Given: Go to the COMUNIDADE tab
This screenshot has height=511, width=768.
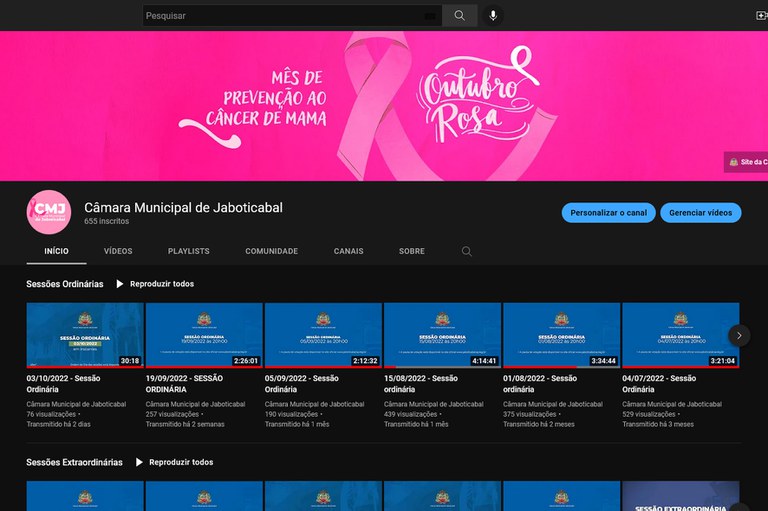Looking at the screenshot, I should point(271,251).
